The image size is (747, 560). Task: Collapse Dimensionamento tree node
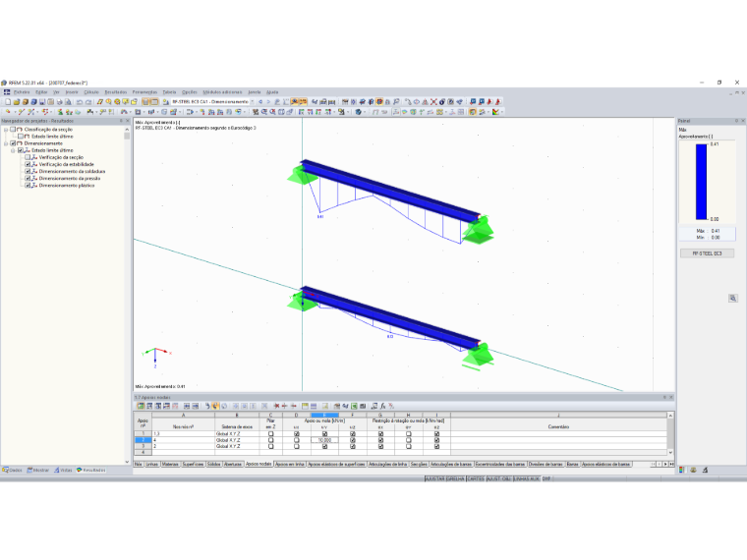[6, 143]
